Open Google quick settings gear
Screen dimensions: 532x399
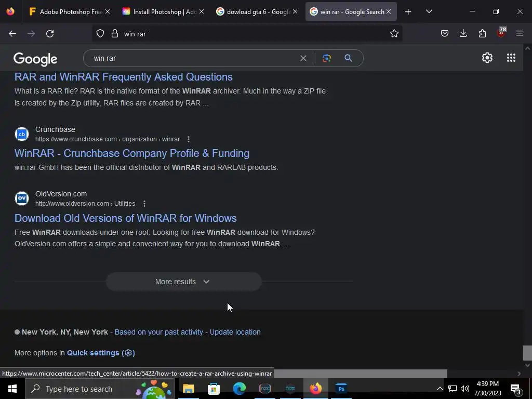[x=487, y=58]
